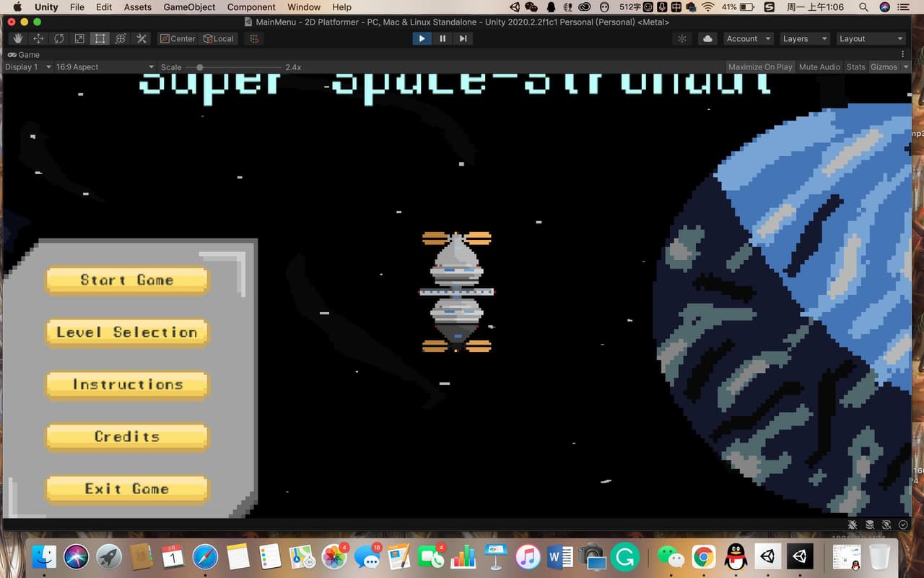Image resolution: width=924 pixels, height=578 pixels.
Task: Click background task checkmark status icon
Action: (x=903, y=525)
